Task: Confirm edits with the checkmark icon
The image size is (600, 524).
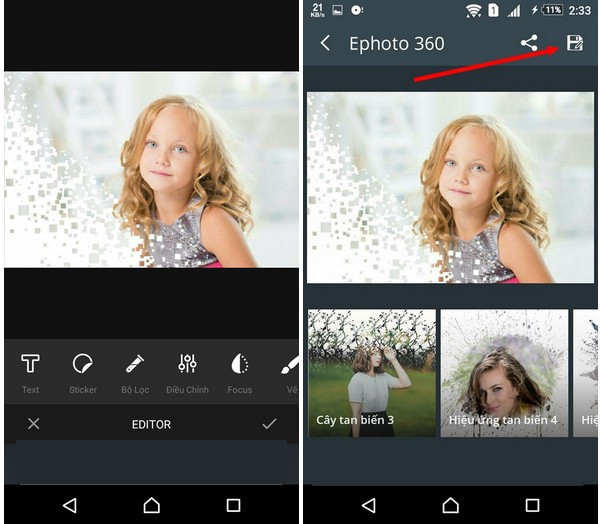Action: tap(268, 424)
